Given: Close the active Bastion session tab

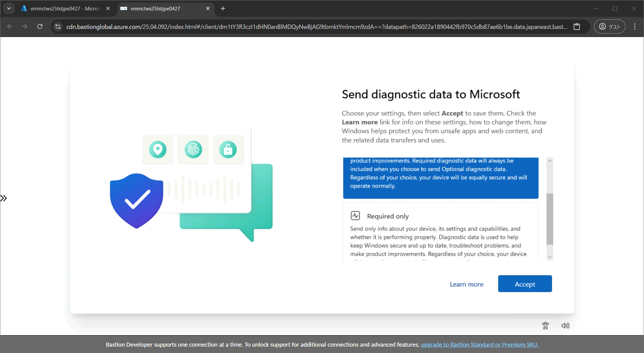Looking at the screenshot, I should pos(208,9).
